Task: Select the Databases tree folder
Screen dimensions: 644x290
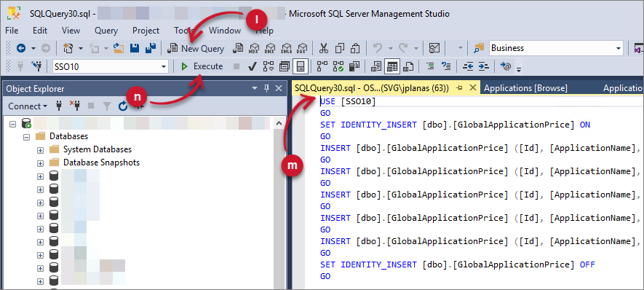Action: click(x=69, y=136)
